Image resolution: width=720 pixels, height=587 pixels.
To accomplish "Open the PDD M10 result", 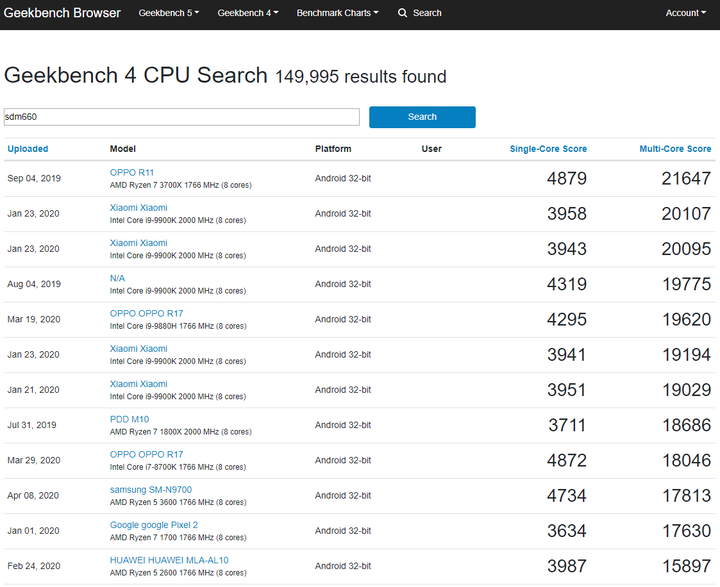I will [129, 419].
